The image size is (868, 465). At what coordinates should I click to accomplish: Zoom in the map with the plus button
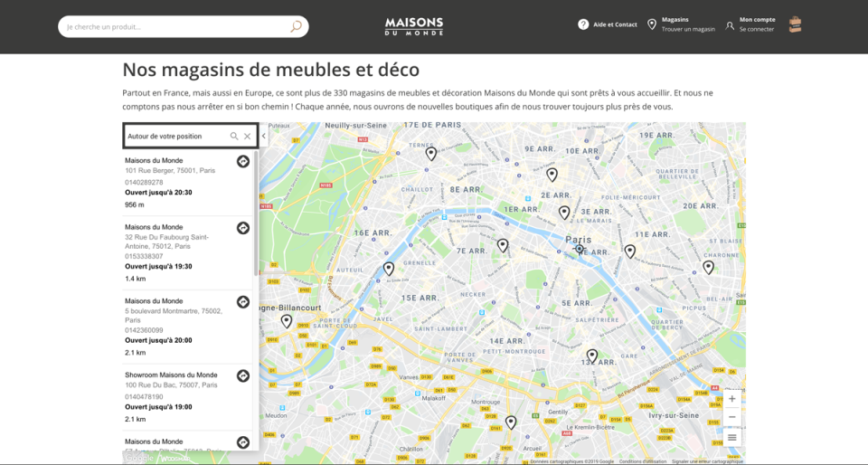coord(731,399)
